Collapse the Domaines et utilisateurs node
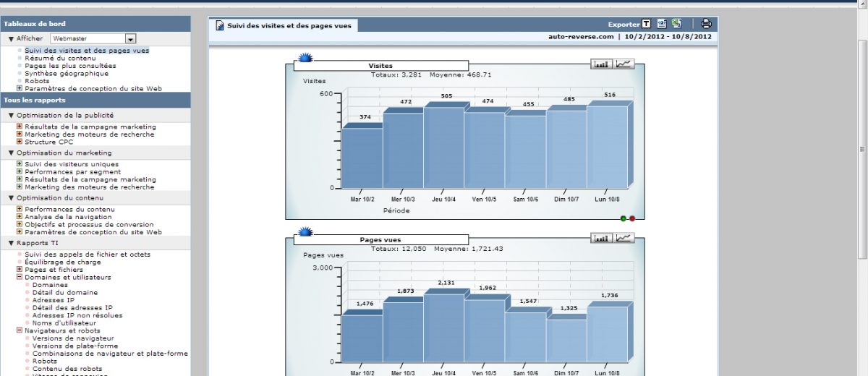This screenshot has height=376, width=868. (x=19, y=277)
